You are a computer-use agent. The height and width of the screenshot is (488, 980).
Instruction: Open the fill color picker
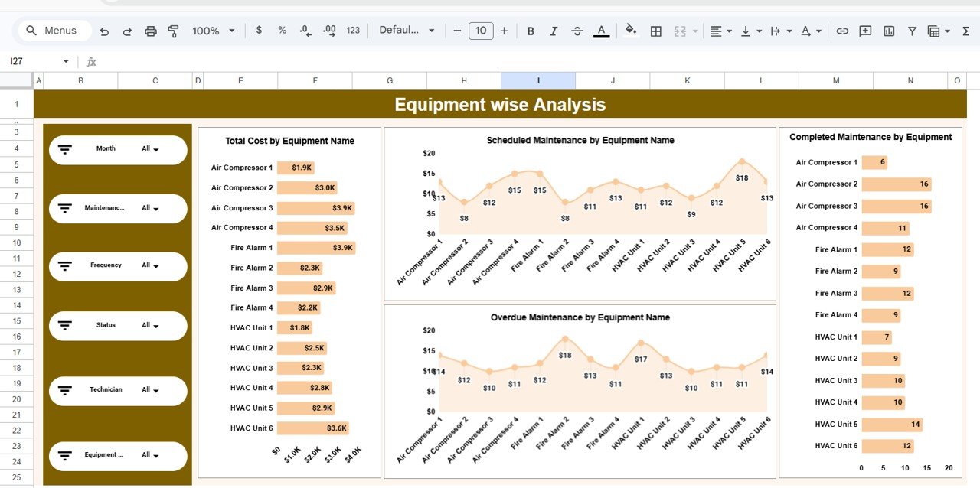(631, 31)
